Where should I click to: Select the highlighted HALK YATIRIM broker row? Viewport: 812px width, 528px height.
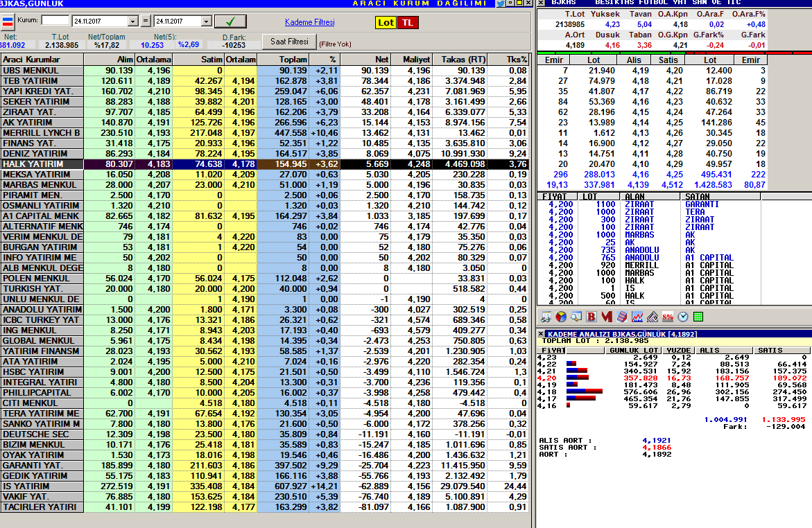[265, 164]
